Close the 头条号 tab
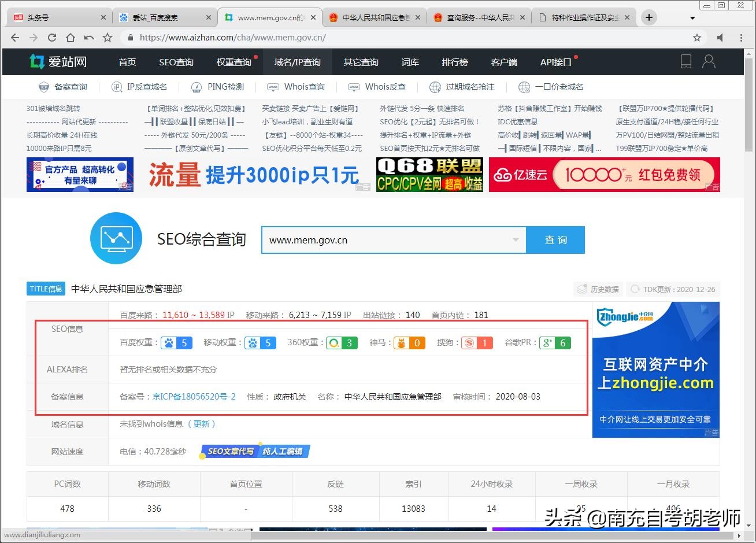The height and width of the screenshot is (543, 756). coord(103,17)
